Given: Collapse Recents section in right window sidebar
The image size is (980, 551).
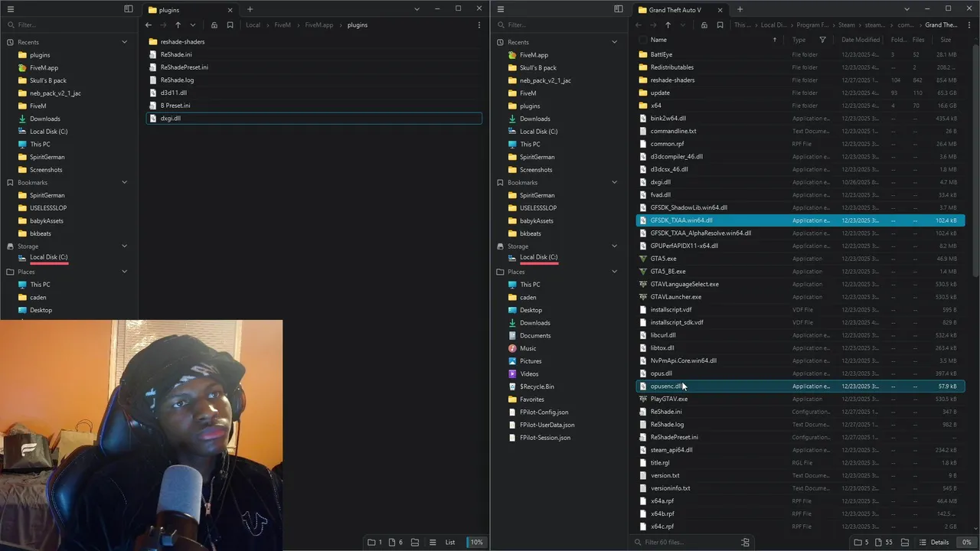Looking at the screenshot, I should click(614, 42).
